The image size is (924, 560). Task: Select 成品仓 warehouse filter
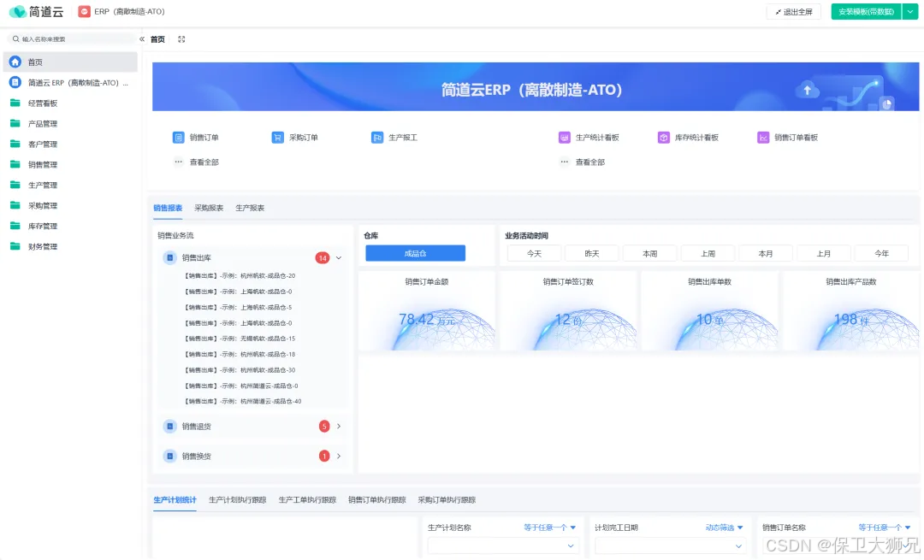pyautogui.click(x=416, y=253)
